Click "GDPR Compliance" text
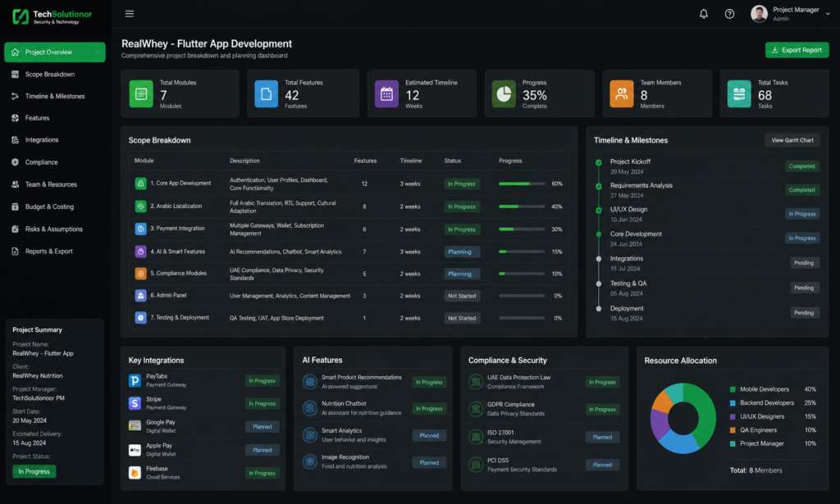 coord(510,405)
